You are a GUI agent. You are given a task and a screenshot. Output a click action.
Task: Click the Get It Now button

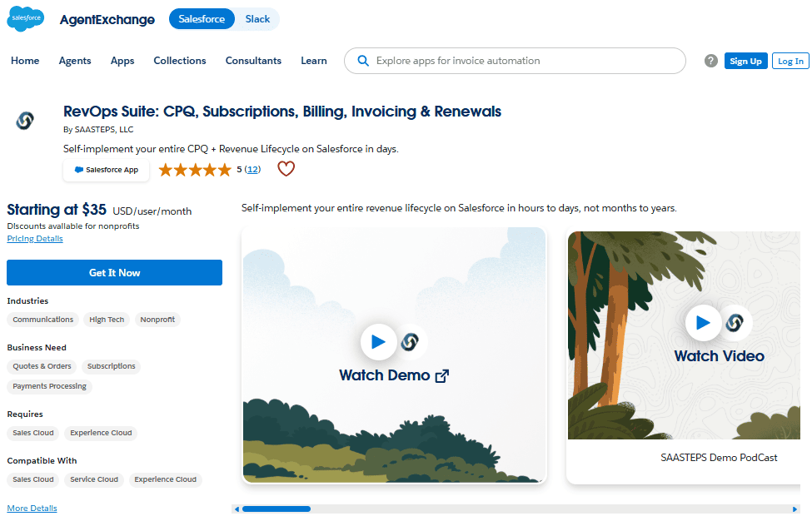click(114, 273)
